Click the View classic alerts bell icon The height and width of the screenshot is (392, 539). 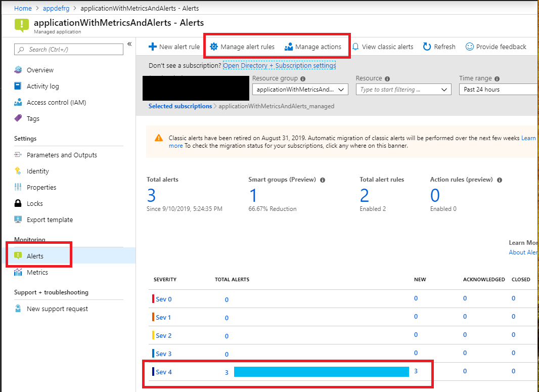click(356, 47)
